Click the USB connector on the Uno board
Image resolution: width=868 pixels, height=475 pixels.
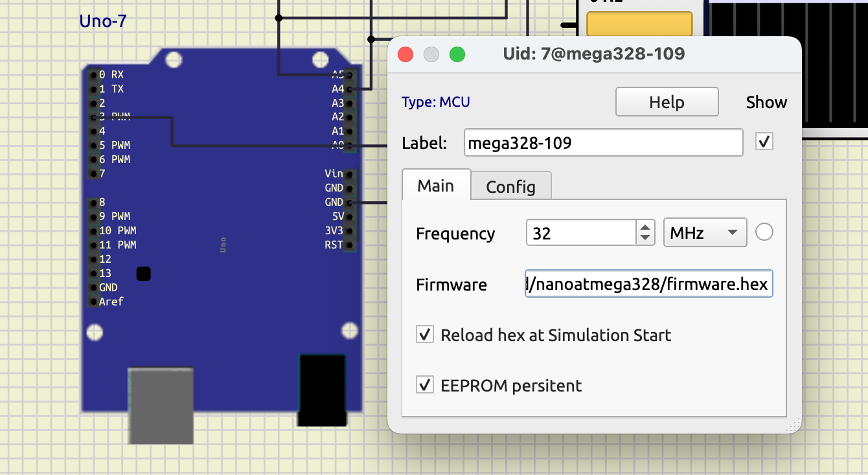coord(161,405)
